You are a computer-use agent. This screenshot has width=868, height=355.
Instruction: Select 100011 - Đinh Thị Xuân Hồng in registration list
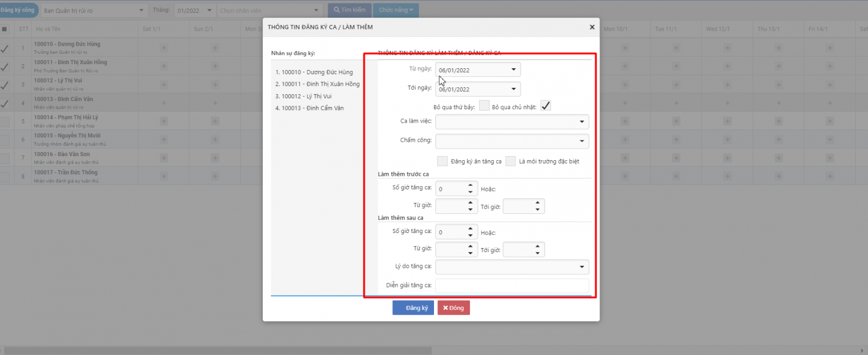tap(318, 84)
